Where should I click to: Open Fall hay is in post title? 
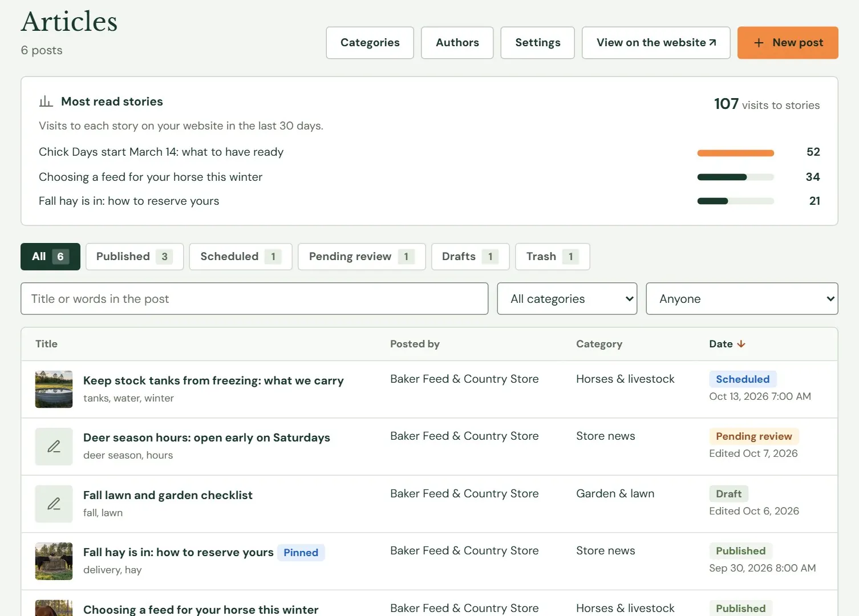[179, 552]
